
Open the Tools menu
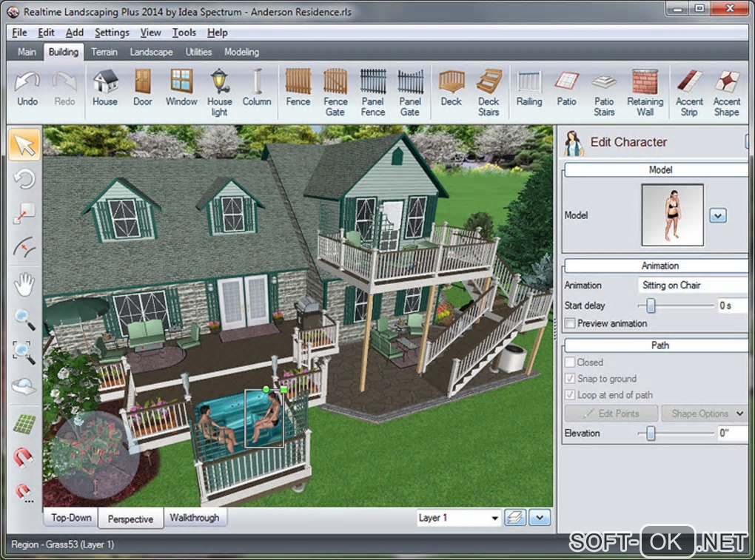click(184, 33)
